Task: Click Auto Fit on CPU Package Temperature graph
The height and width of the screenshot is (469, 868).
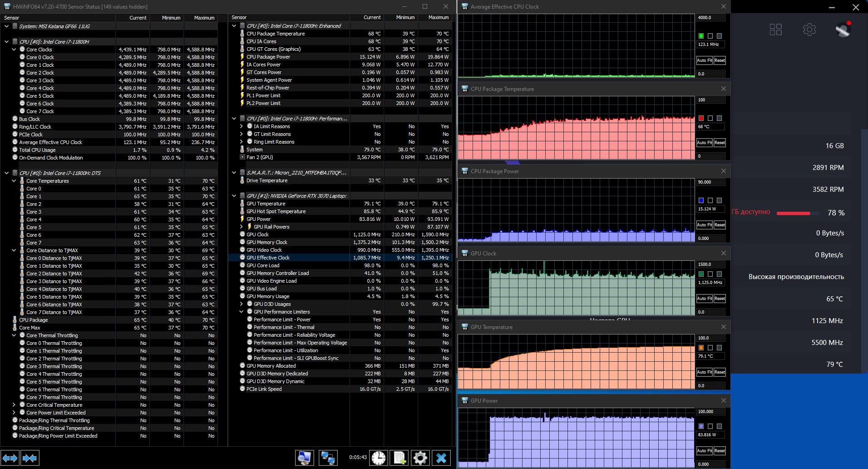Action: coord(704,143)
